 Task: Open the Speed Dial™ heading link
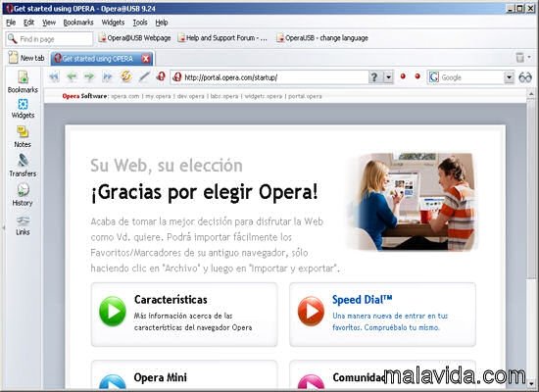362,300
